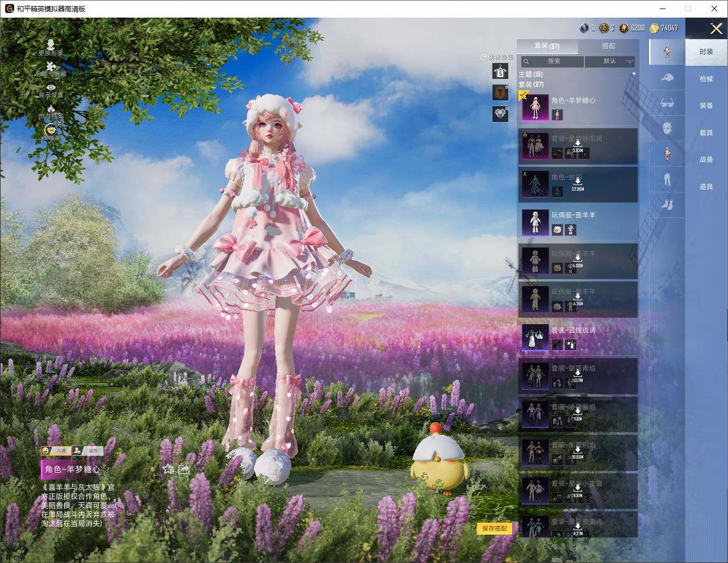Click the 保存搭配 button
Image resolution: width=728 pixels, height=563 pixels.
click(495, 528)
